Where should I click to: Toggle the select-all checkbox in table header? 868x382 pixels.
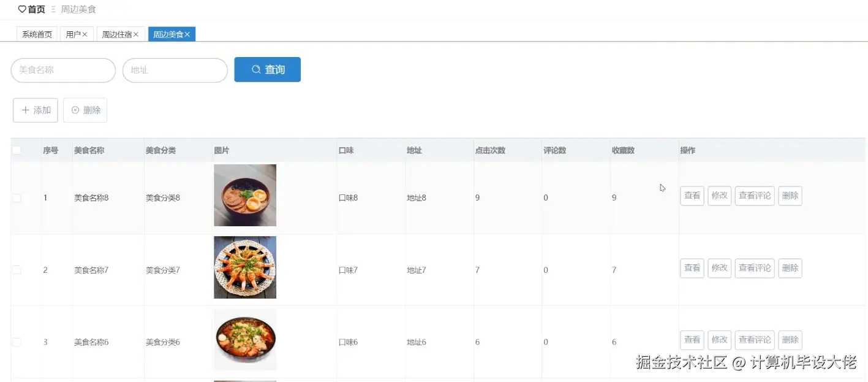(16, 149)
